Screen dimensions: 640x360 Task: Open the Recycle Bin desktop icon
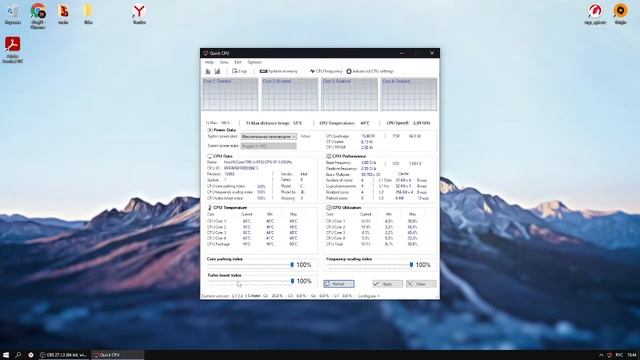(x=13, y=14)
